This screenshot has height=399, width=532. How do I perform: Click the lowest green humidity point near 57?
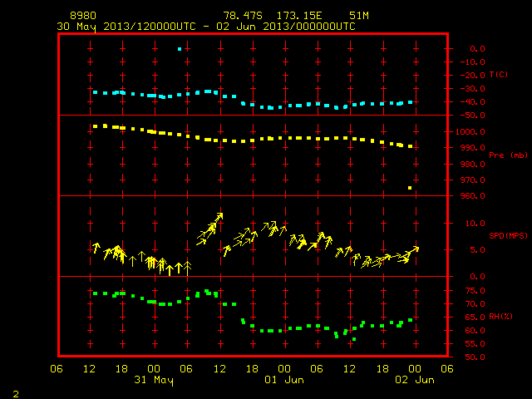pyautogui.click(x=354, y=339)
